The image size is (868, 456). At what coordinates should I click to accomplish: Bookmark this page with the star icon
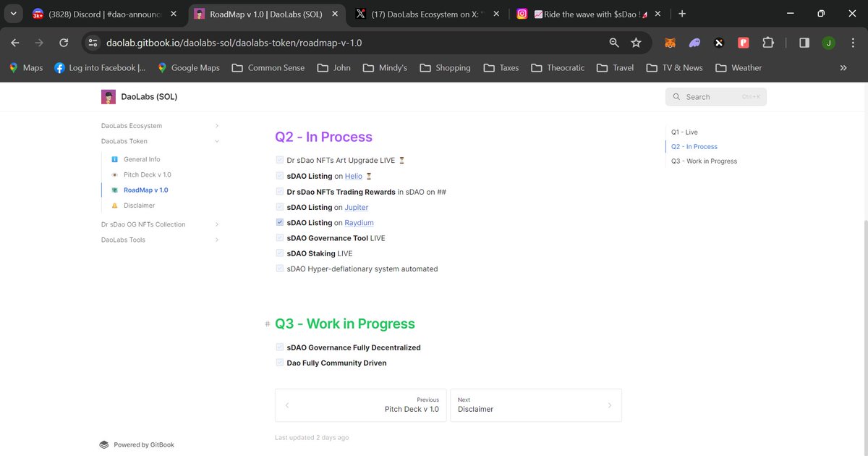coord(636,43)
